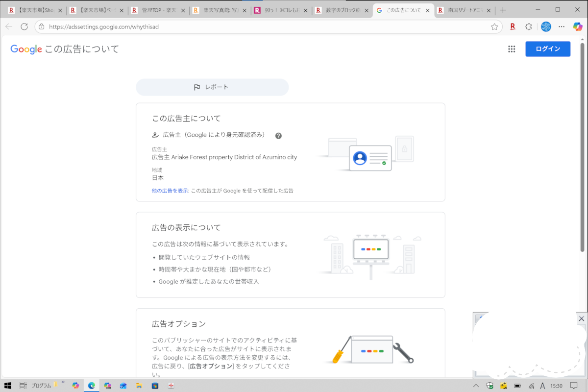
Task: Open the browser Extensions puzzle icon
Action: pyautogui.click(x=529, y=26)
